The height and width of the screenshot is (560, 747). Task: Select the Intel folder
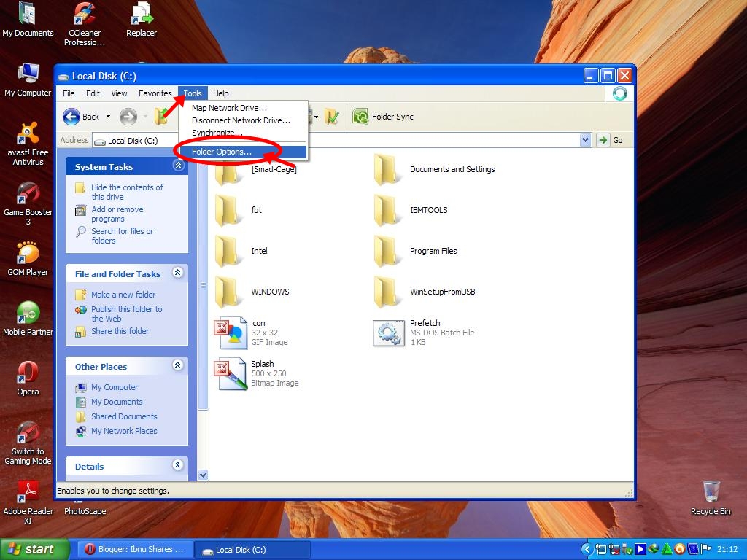point(241,251)
